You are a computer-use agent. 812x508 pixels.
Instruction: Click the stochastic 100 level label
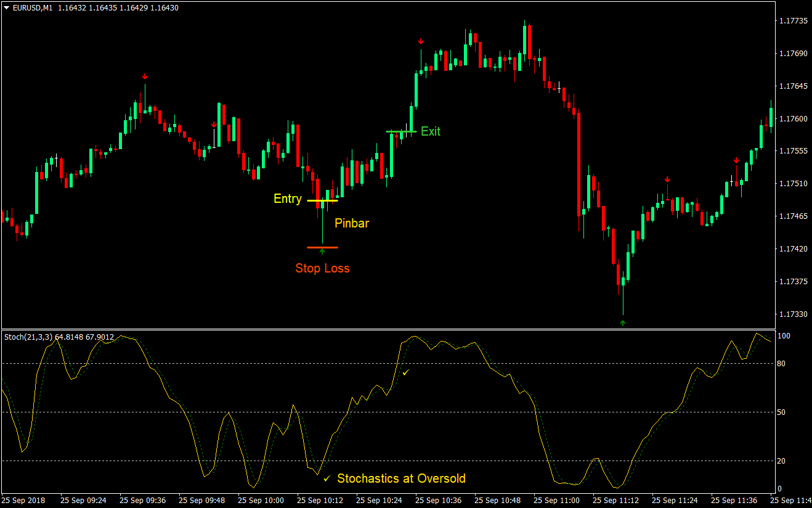click(x=784, y=336)
